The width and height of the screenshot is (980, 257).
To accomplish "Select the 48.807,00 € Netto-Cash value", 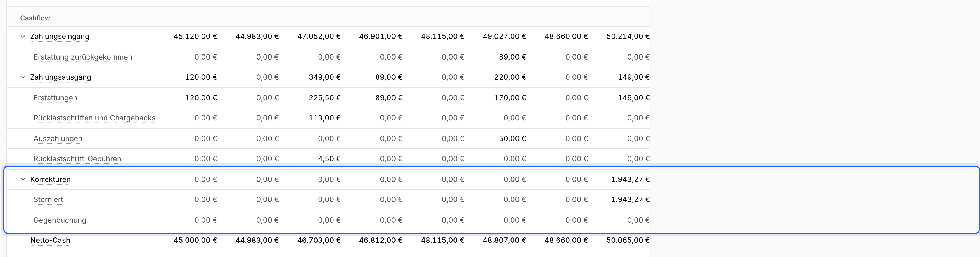I will click(x=505, y=240).
